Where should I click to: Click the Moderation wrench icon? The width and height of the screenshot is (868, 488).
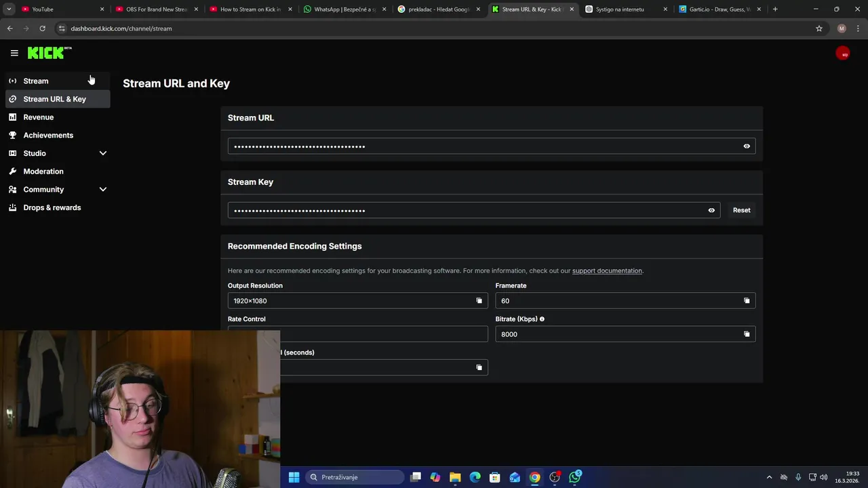tap(12, 171)
